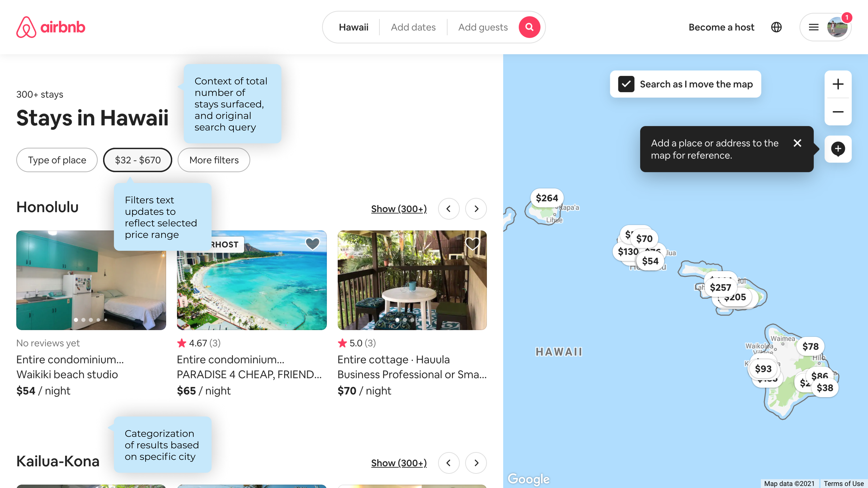Zoom out on the map
The image size is (868, 488).
(x=838, y=112)
